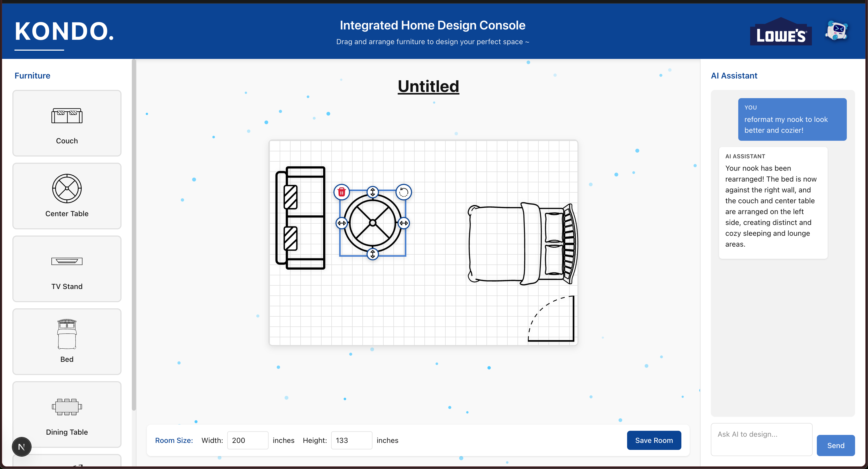The image size is (868, 469).
Task: Select the Bed furniture card
Action: [x=67, y=341]
